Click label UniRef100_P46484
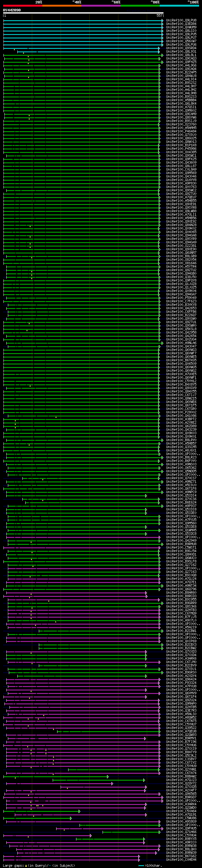 point(181,131)
